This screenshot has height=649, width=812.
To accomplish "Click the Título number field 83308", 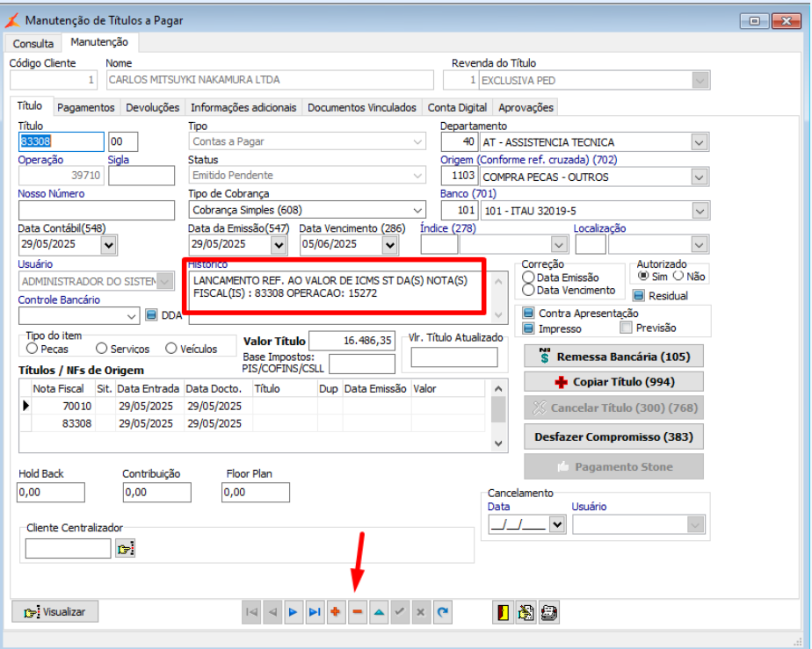I will tap(62, 141).
